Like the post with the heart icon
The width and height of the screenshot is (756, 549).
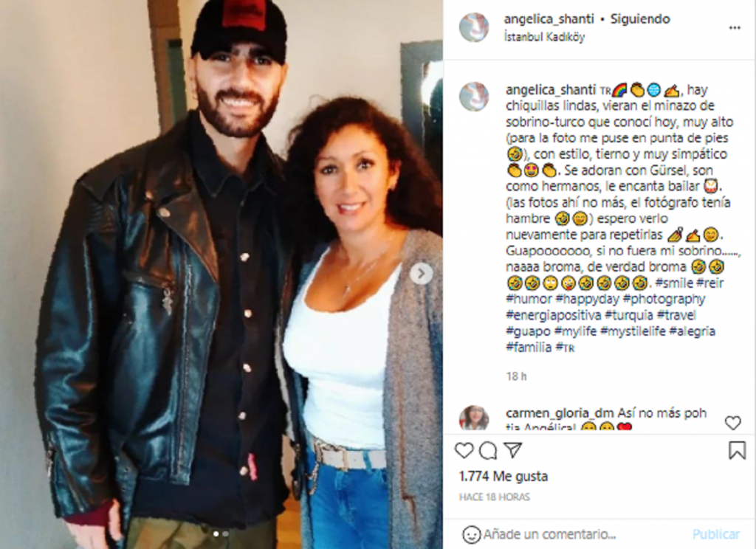464,451
